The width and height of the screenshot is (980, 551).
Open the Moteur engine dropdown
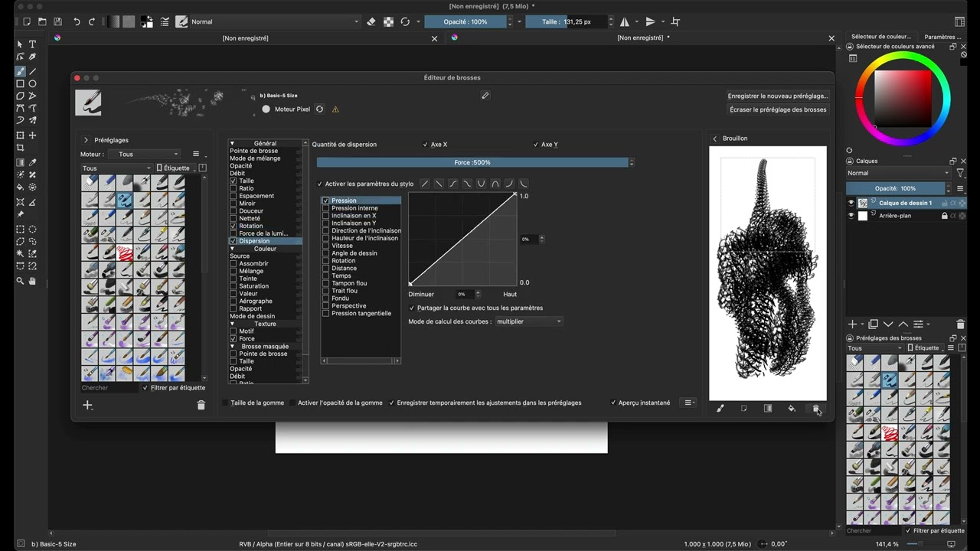[144, 154]
